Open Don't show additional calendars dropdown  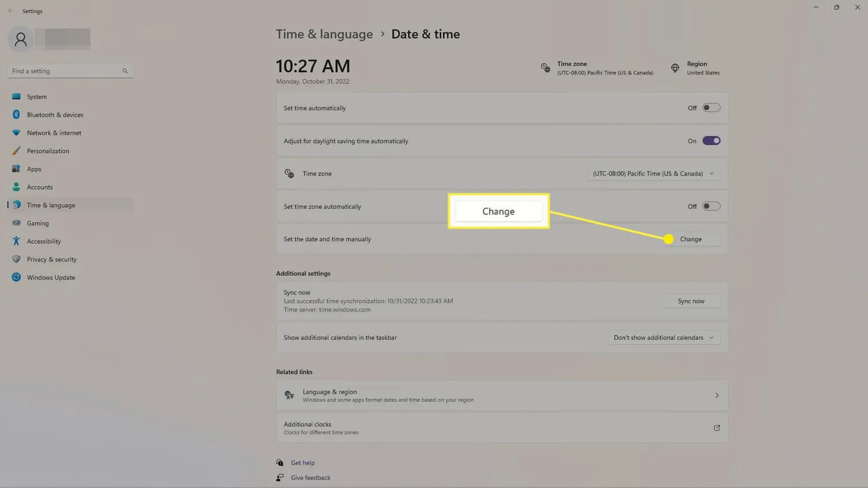point(664,338)
